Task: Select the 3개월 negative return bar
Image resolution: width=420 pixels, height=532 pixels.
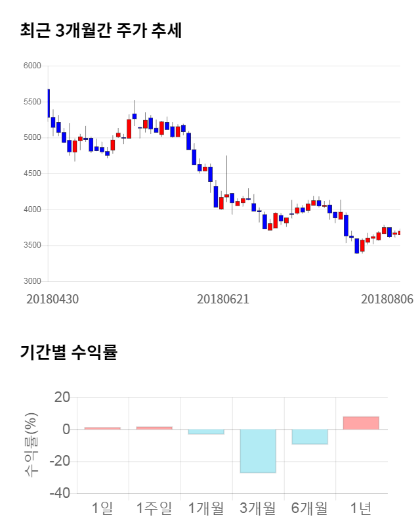Action: (258, 451)
